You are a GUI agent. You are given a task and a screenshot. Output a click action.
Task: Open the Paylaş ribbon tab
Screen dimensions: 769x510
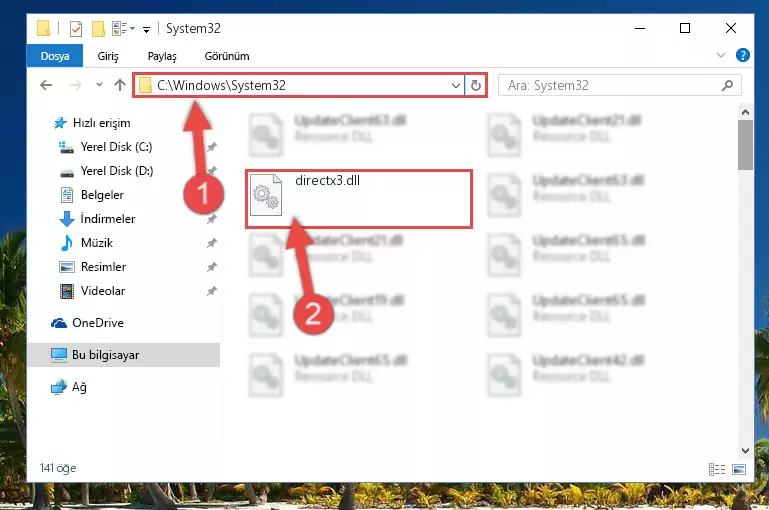pyautogui.click(x=162, y=56)
